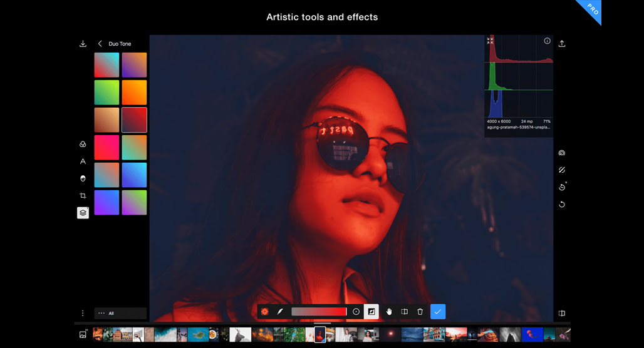Click the revert undo arrow icon
This screenshot has width=644, height=348.
[562, 205]
